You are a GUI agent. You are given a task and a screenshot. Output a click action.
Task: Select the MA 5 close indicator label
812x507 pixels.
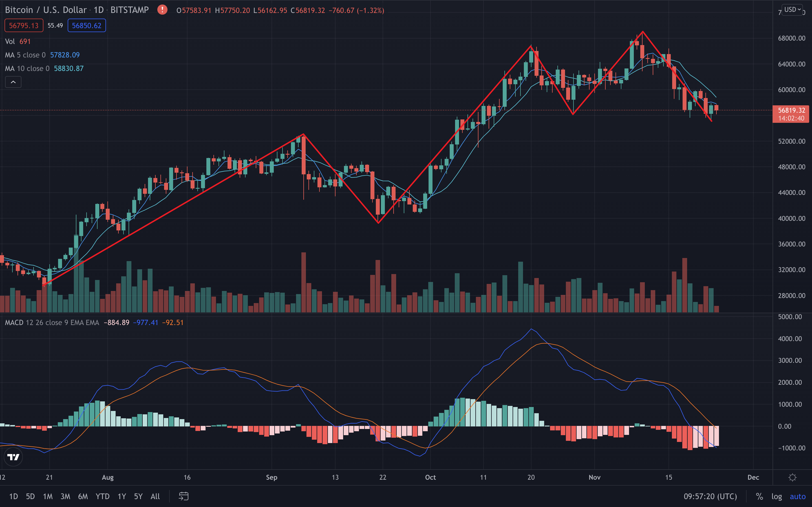click(25, 55)
